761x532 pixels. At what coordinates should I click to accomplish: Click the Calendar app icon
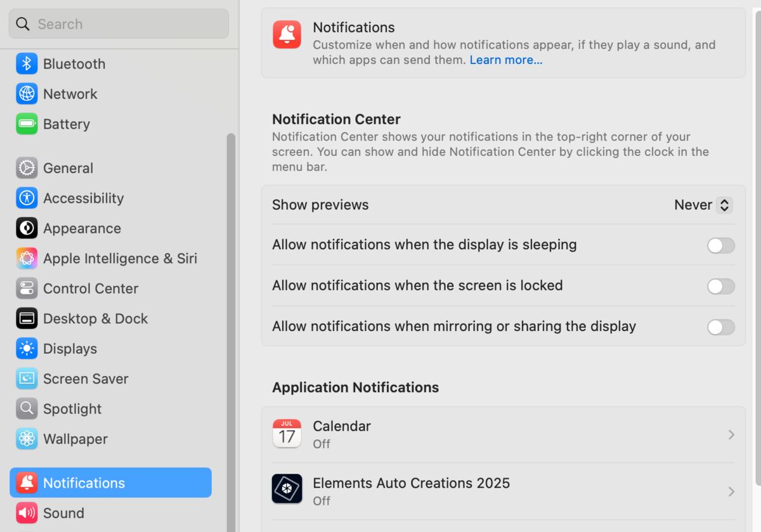click(287, 434)
